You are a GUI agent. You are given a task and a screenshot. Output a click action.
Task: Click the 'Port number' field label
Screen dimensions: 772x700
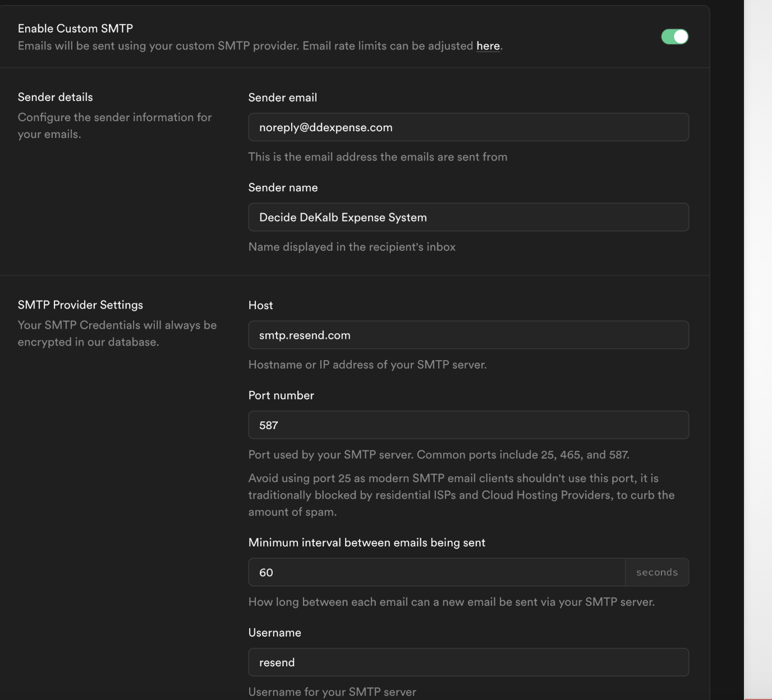click(x=281, y=395)
